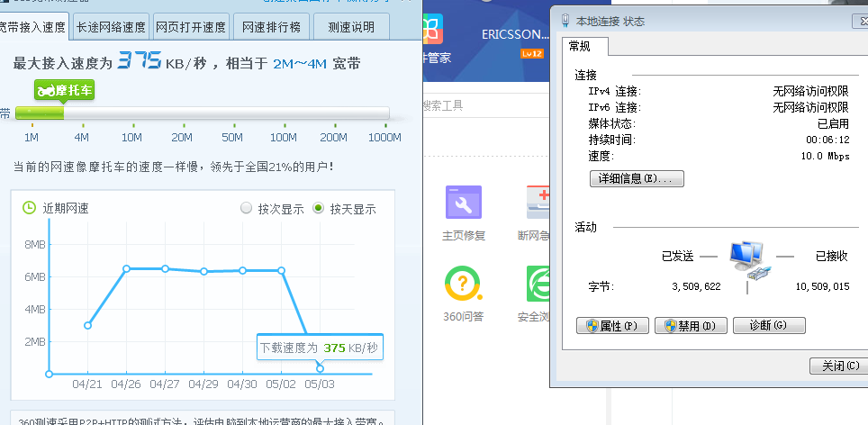
Task: Click the 04/27 data point on chart
Action: click(x=165, y=268)
